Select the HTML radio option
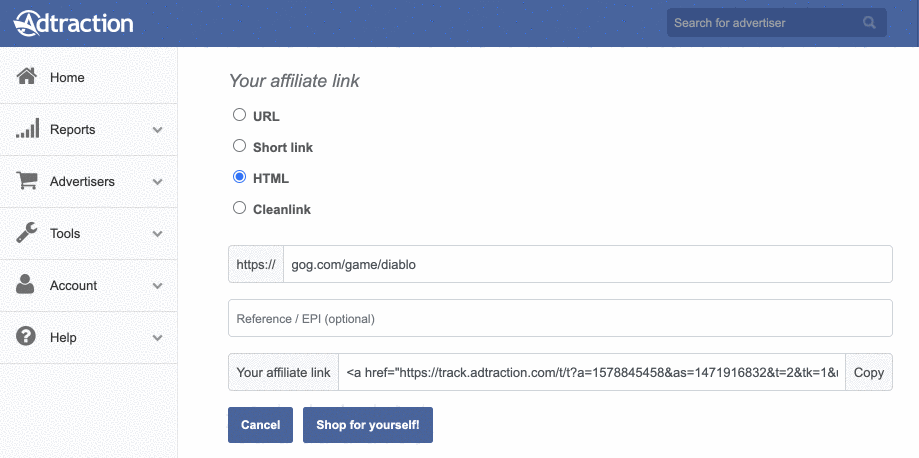Image resolution: width=919 pixels, height=458 pixels. point(239,177)
